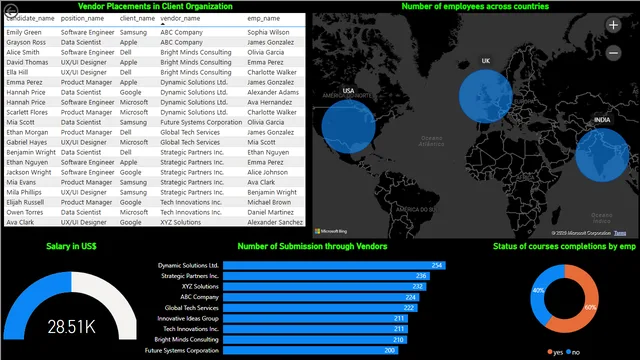
Task: Click candidate Elijah Russell cell
Action: [25, 202]
